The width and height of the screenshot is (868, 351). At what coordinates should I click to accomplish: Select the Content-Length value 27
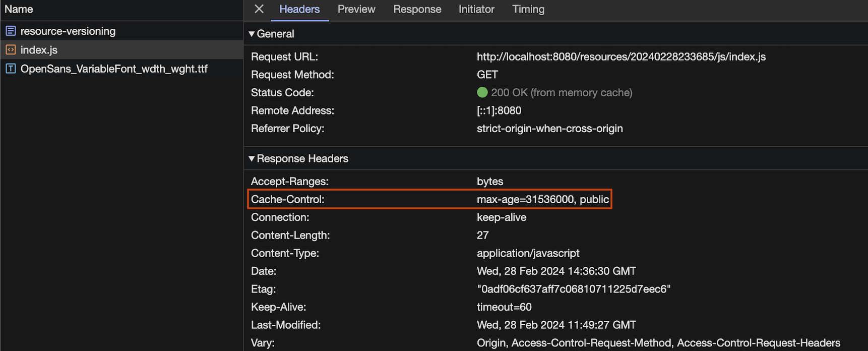483,236
